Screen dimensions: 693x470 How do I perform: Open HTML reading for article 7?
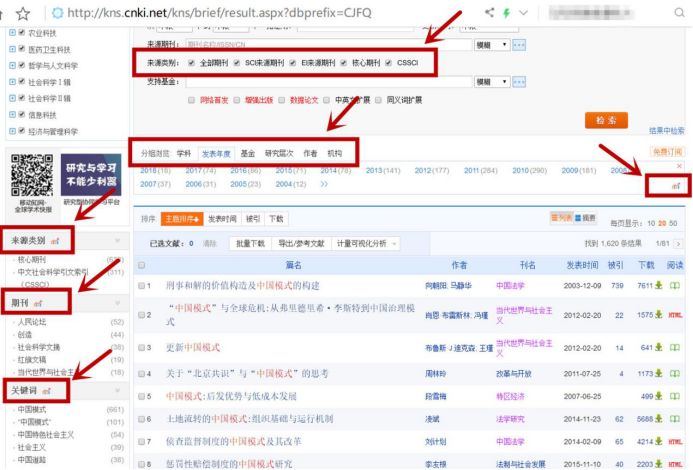(x=675, y=442)
